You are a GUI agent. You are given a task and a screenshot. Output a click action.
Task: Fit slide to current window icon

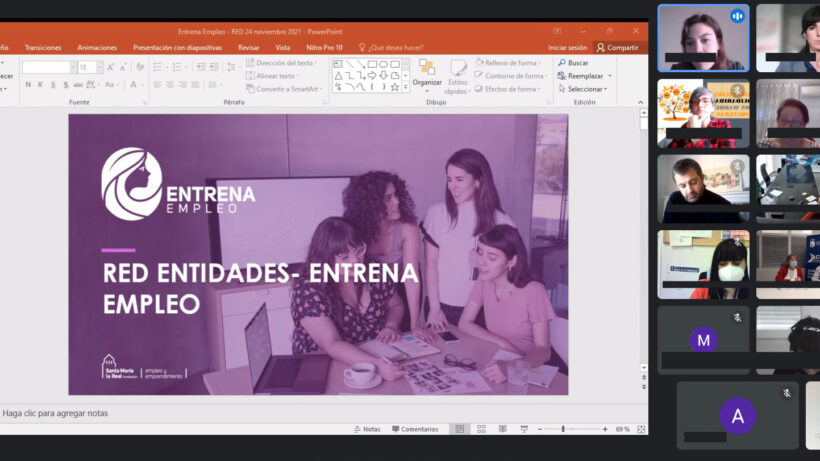point(641,429)
